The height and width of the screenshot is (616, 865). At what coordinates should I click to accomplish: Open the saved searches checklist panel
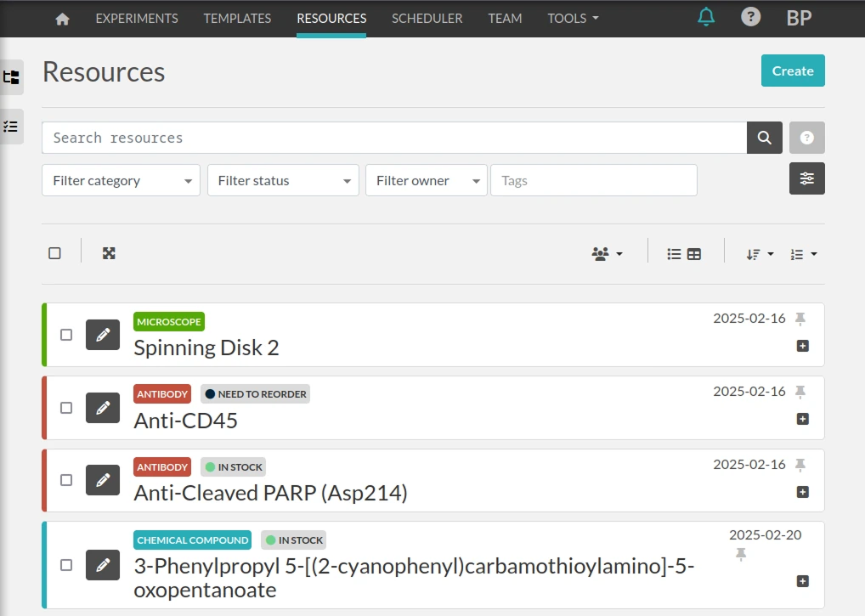coord(11,126)
